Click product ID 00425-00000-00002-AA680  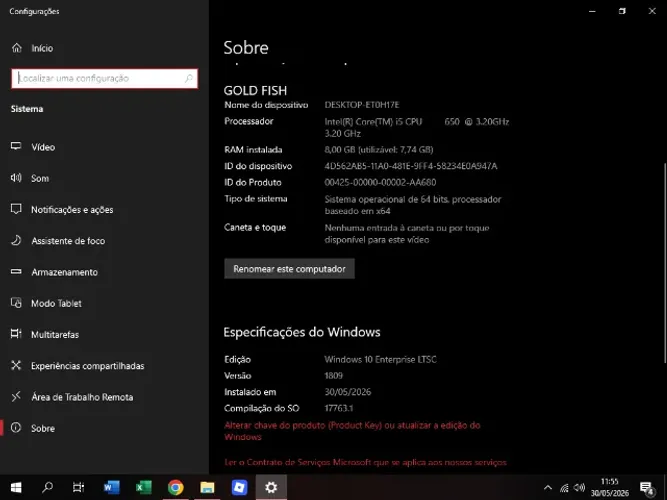[380, 183]
